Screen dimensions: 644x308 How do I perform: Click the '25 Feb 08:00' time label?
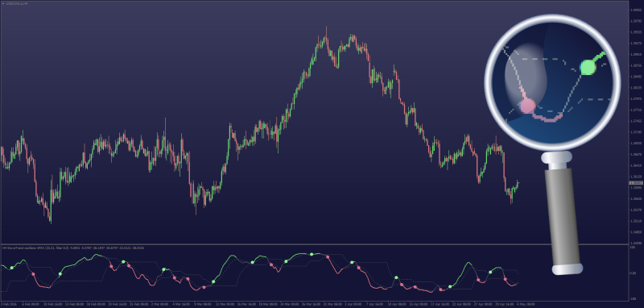(x=138, y=304)
